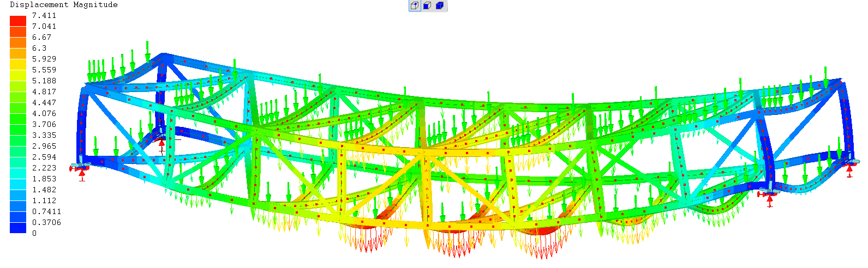Select the 0.7411 legend value label
The height and width of the screenshot is (268, 868).
[x=46, y=211]
